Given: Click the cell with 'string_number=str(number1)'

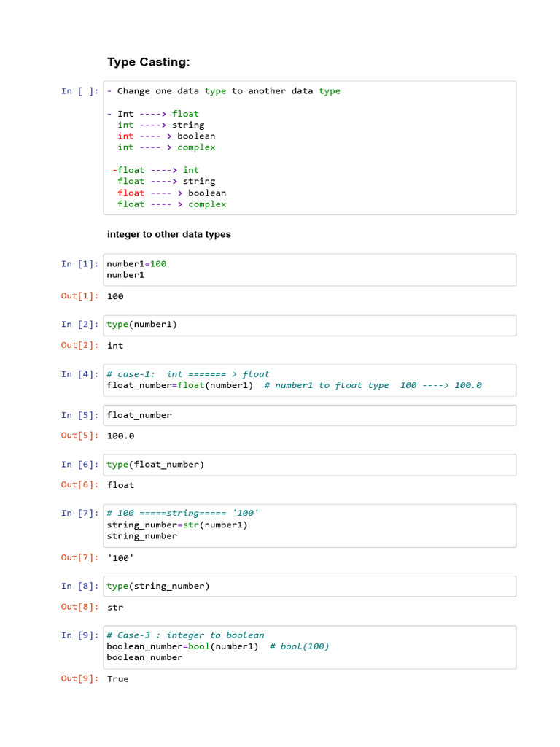Looking at the screenshot, I should tap(309, 525).
